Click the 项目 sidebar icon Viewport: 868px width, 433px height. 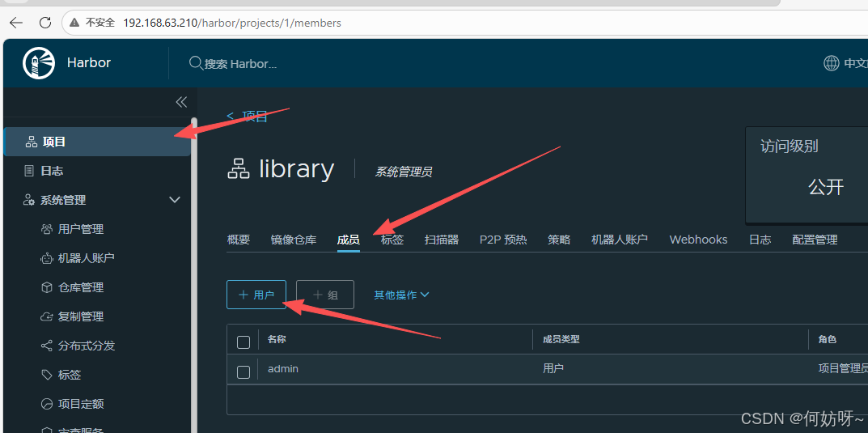pyautogui.click(x=31, y=142)
